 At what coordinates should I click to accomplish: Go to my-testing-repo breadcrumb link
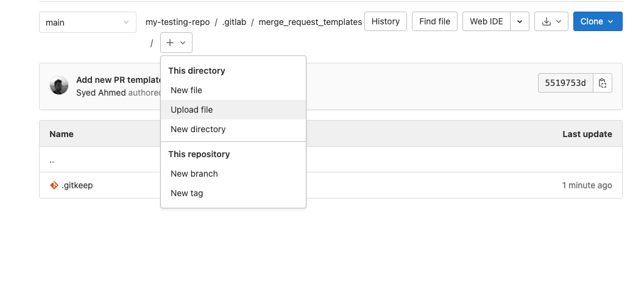[x=177, y=22]
